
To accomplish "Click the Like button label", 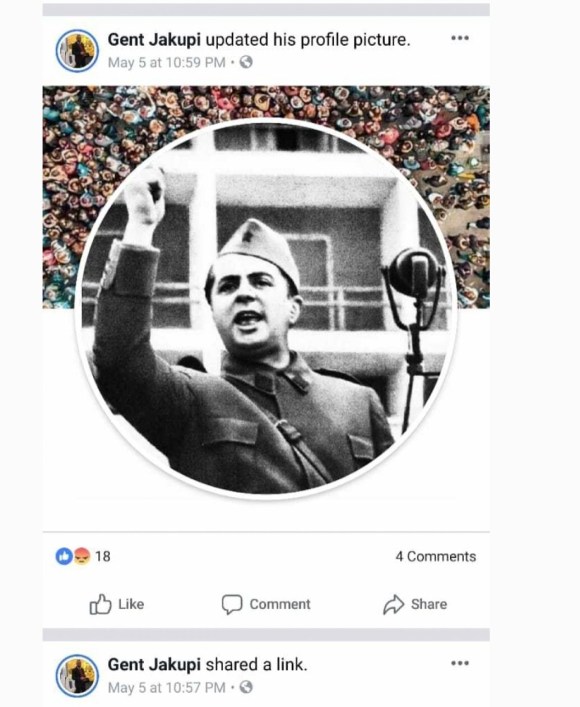I will click(x=131, y=604).
